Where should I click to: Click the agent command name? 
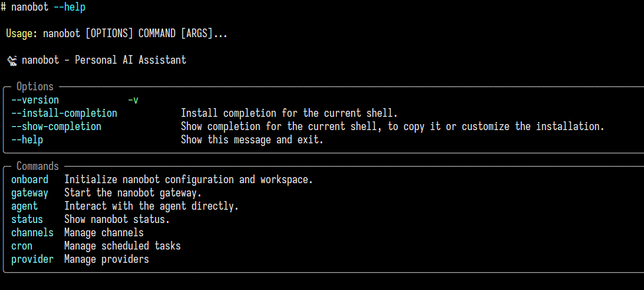25,206
